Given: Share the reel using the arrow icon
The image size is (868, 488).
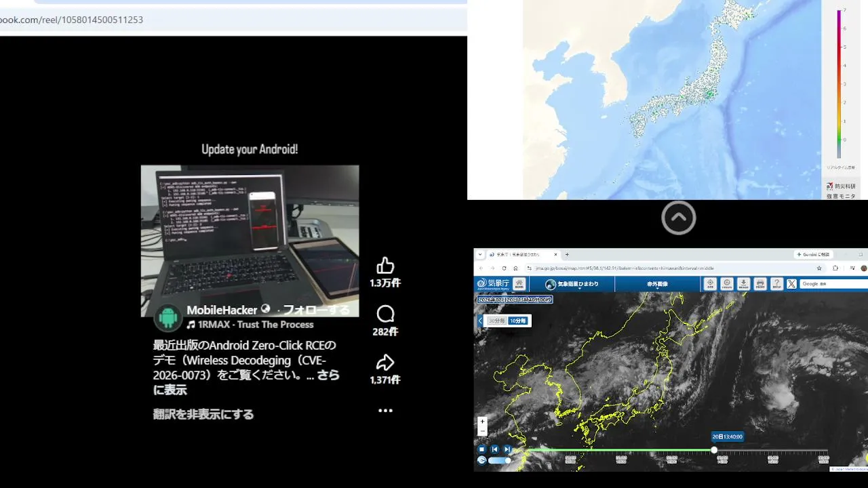Looking at the screenshot, I should 385,362.
